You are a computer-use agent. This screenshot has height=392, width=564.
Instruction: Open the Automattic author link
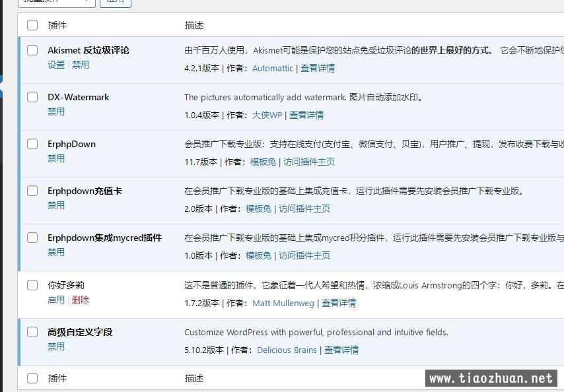(273, 68)
